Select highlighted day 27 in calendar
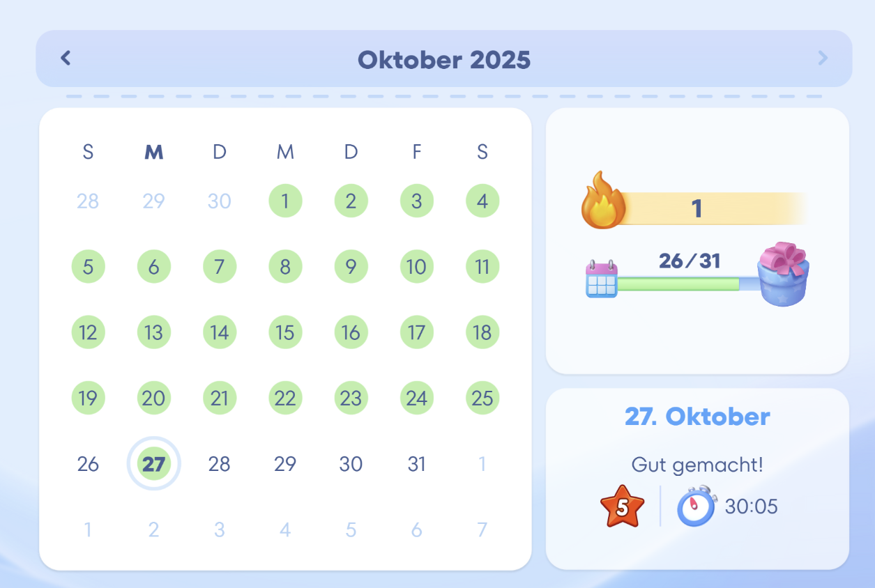 (x=153, y=464)
